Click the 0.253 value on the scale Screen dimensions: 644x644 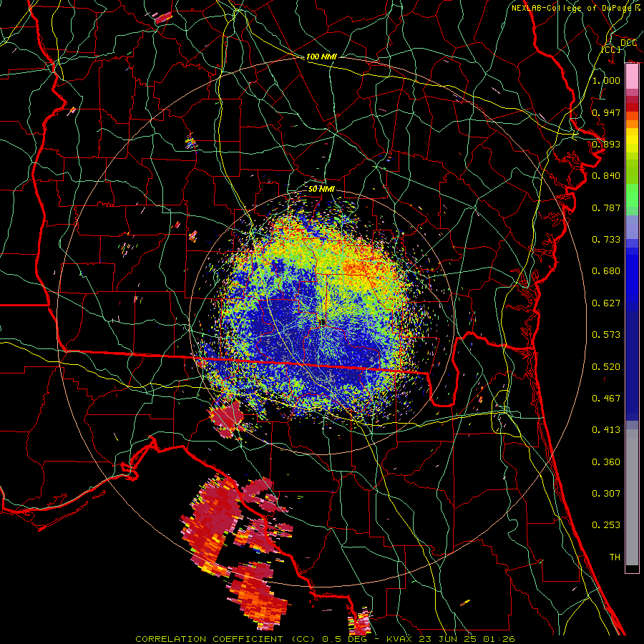click(606, 525)
